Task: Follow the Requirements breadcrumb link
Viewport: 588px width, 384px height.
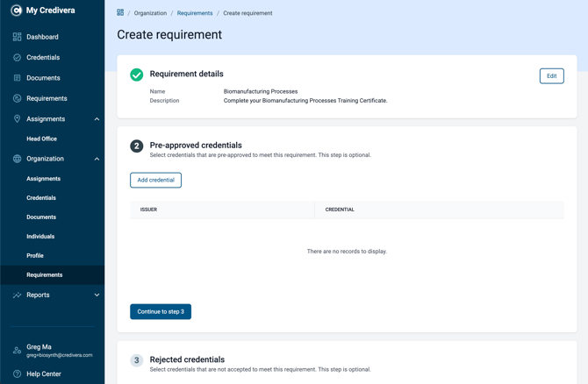Action: [195, 13]
